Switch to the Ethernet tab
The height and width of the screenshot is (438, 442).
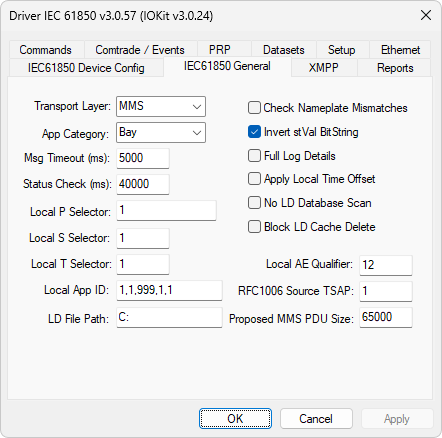(x=400, y=50)
